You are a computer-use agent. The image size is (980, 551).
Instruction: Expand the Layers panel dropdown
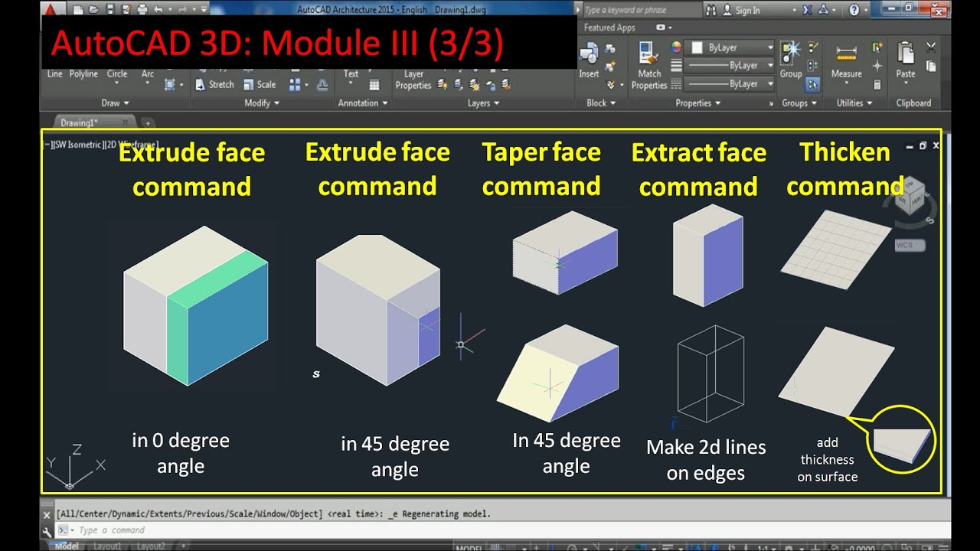click(483, 103)
